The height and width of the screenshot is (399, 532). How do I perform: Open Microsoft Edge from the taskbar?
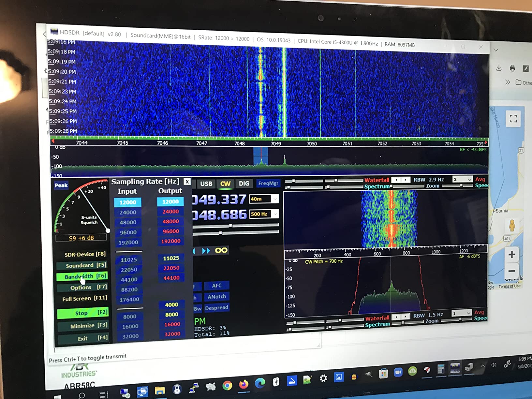tap(260, 383)
